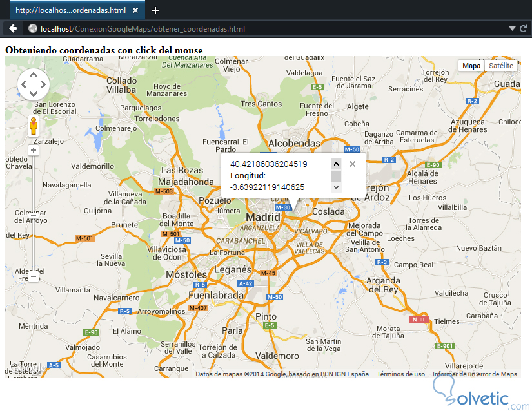Click the longitude value -3.63922119140625

[x=267, y=187]
